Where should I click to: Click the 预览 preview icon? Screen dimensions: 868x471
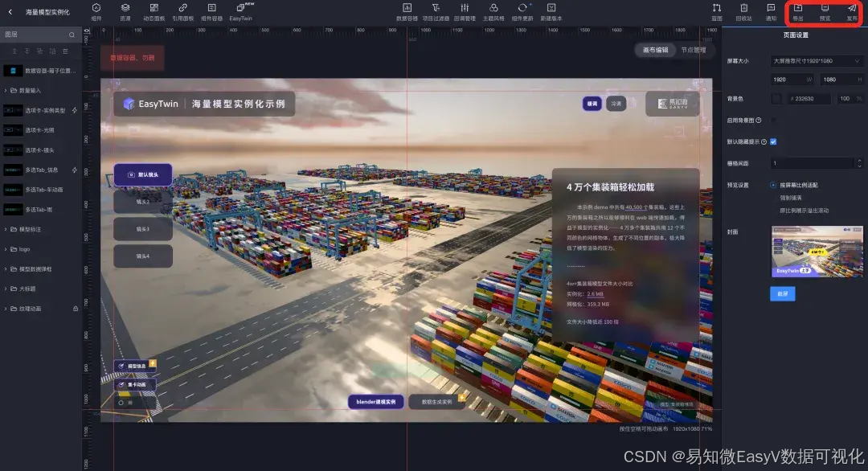[x=825, y=8]
